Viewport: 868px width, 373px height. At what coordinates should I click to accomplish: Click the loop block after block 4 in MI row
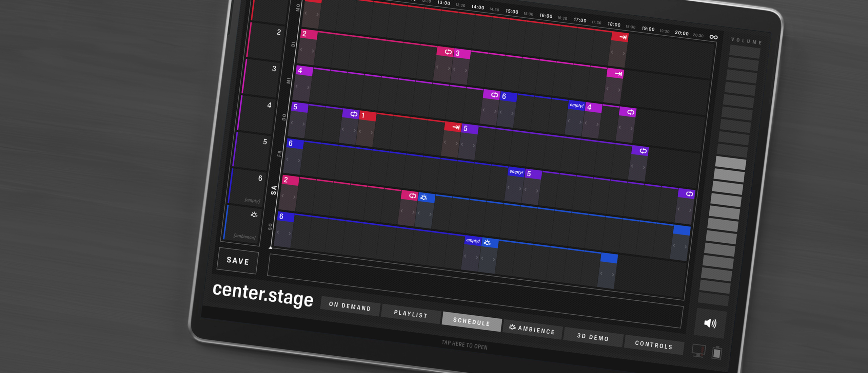point(628,112)
